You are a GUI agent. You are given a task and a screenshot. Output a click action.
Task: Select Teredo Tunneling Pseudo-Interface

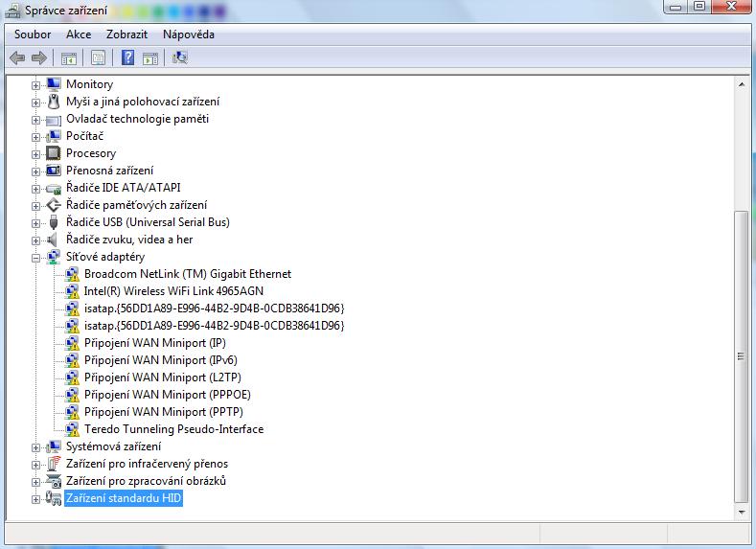pos(172,429)
